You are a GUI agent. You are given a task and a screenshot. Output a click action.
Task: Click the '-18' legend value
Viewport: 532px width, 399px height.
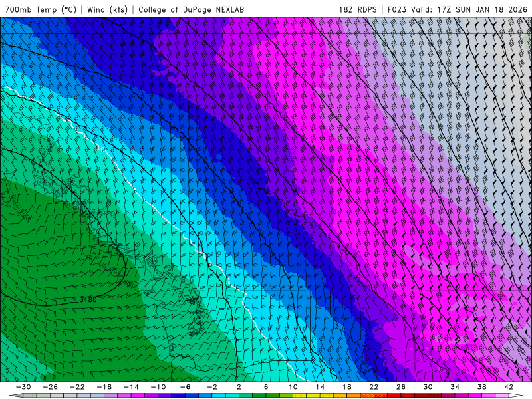tap(104, 387)
